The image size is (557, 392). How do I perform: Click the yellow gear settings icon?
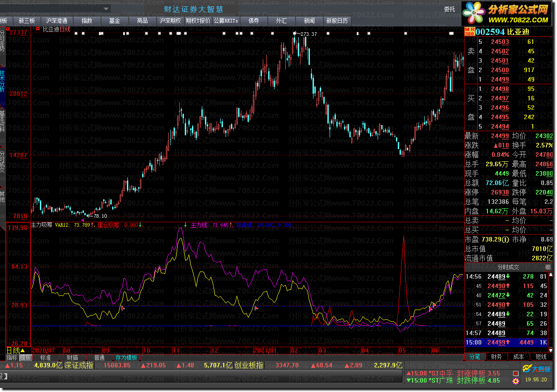516,381
